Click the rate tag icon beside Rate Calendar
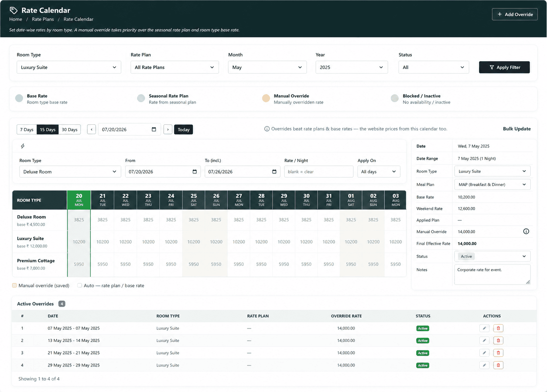The height and width of the screenshot is (392, 547). pyautogui.click(x=14, y=10)
